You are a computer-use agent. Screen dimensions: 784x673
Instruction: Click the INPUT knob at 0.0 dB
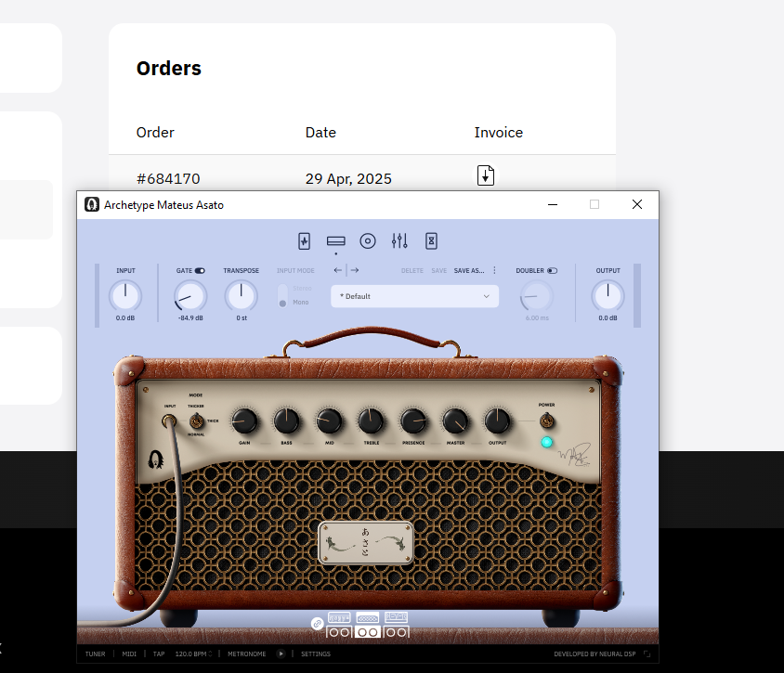125,296
